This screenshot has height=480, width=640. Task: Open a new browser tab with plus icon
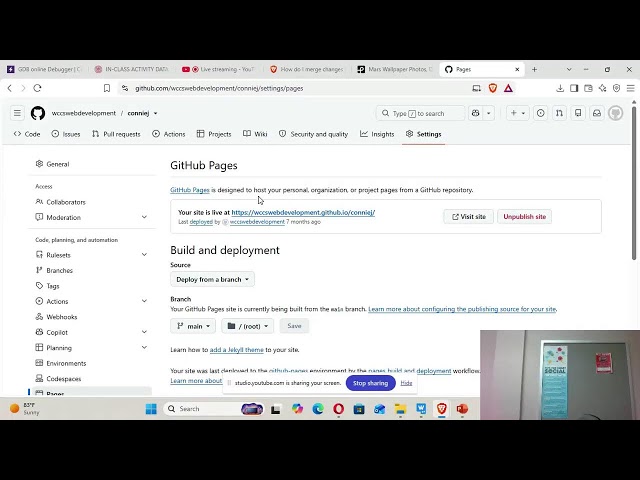click(x=534, y=69)
